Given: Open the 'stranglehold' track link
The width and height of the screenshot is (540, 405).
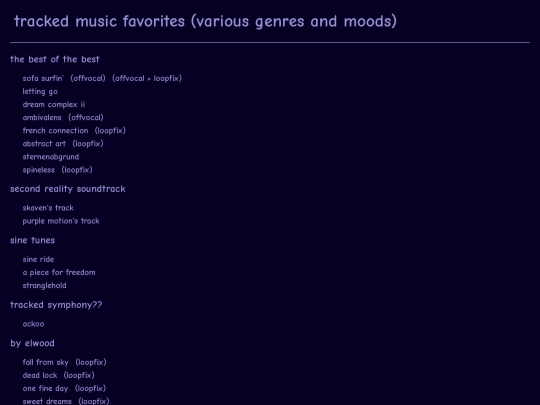Looking at the screenshot, I should [x=44, y=285].
